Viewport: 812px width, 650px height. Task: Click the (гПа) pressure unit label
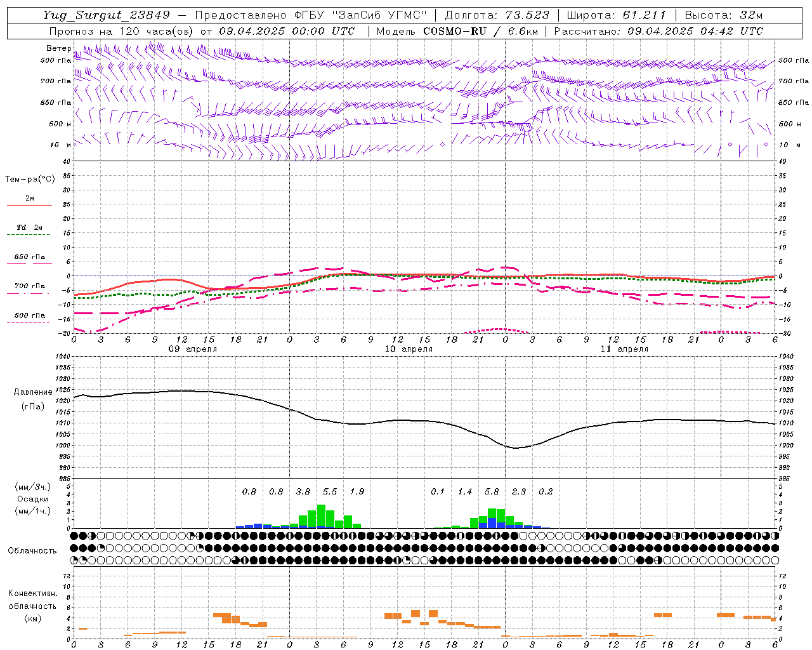[x=33, y=406]
